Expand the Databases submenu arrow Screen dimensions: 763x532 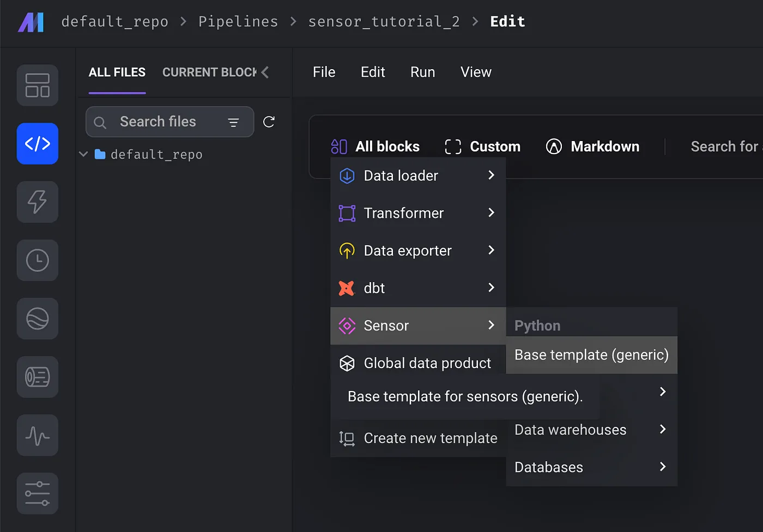[663, 467]
